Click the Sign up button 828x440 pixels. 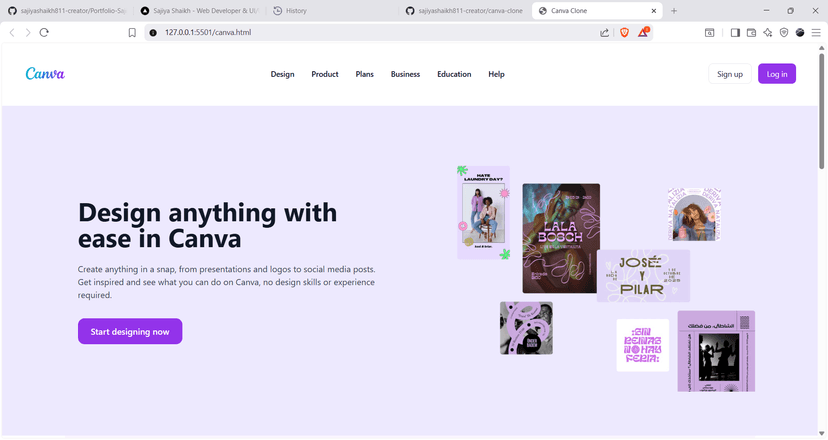(x=730, y=74)
